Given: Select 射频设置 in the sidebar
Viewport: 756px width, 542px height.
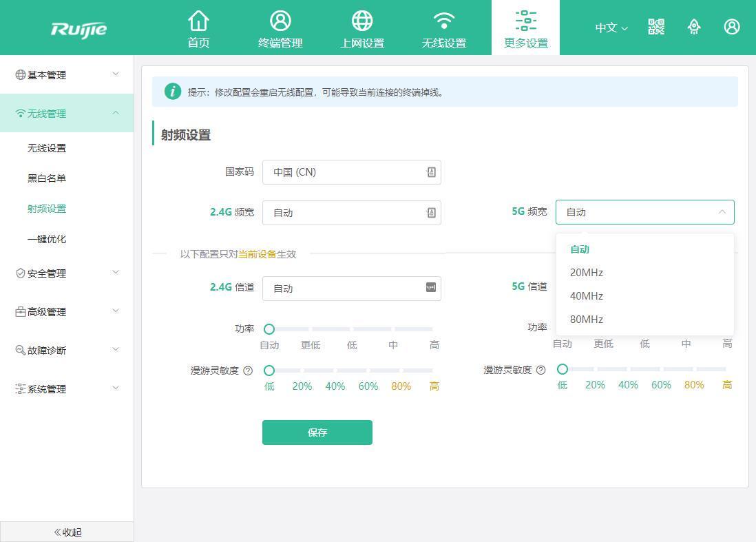Looking at the screenshot, I should 47,209.
